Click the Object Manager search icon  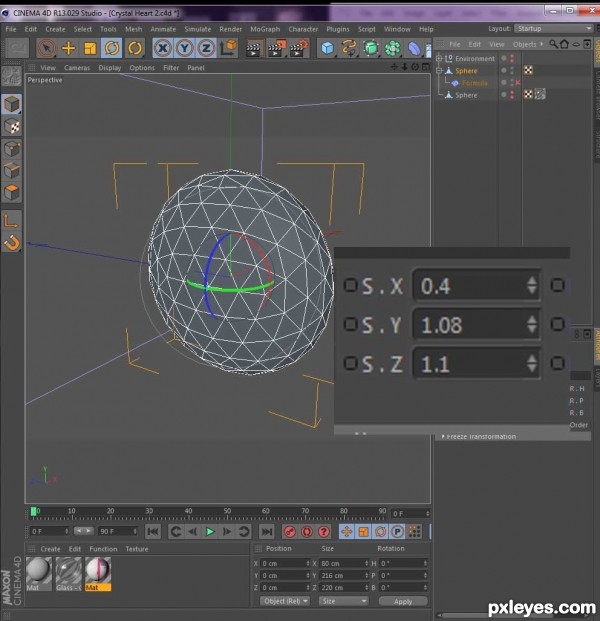click(553, 44)
